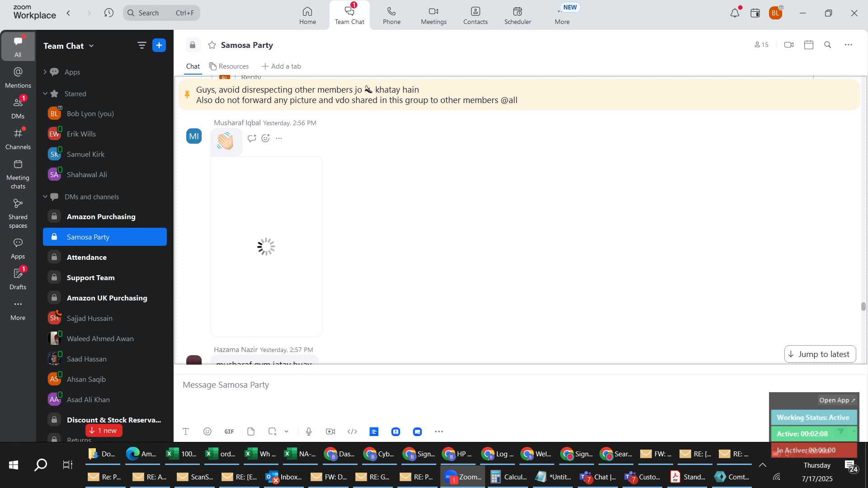Click the screenshot capture tool
The width and height of the screenshot is (868, 488).
point(272,432)
